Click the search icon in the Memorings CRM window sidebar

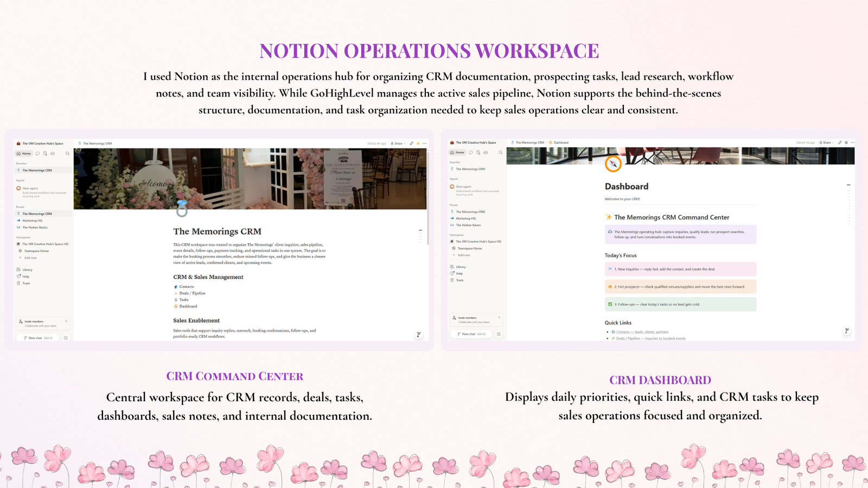[67, 153]
